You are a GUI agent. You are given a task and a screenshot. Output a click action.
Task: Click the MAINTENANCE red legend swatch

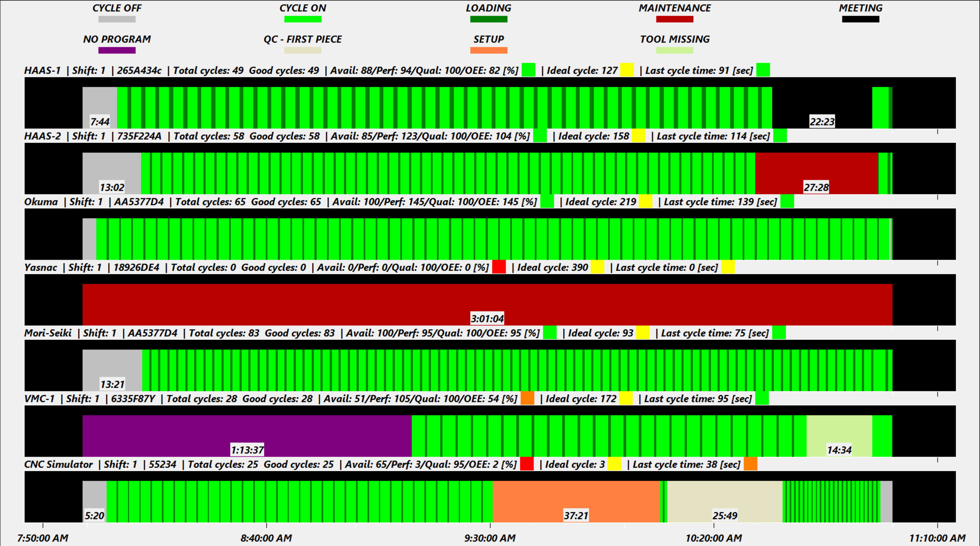(x=675, y=19)
